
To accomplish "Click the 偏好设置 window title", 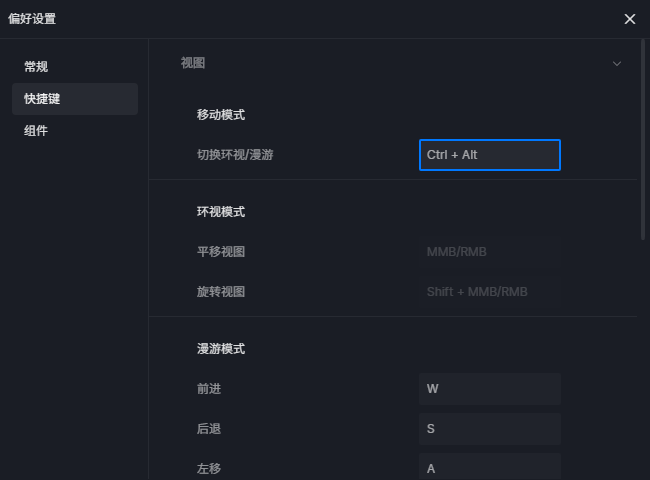I will click(x=32, y=19).
